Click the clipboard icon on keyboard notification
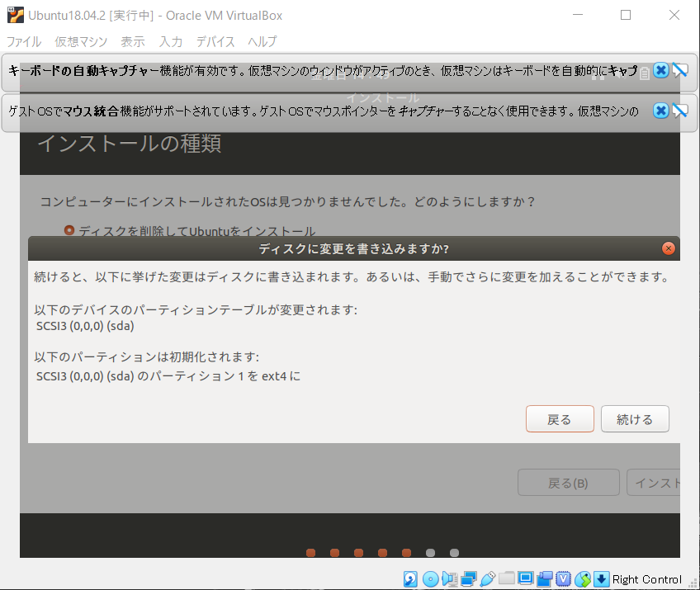 pyautogui.click(x=644, y=73)
